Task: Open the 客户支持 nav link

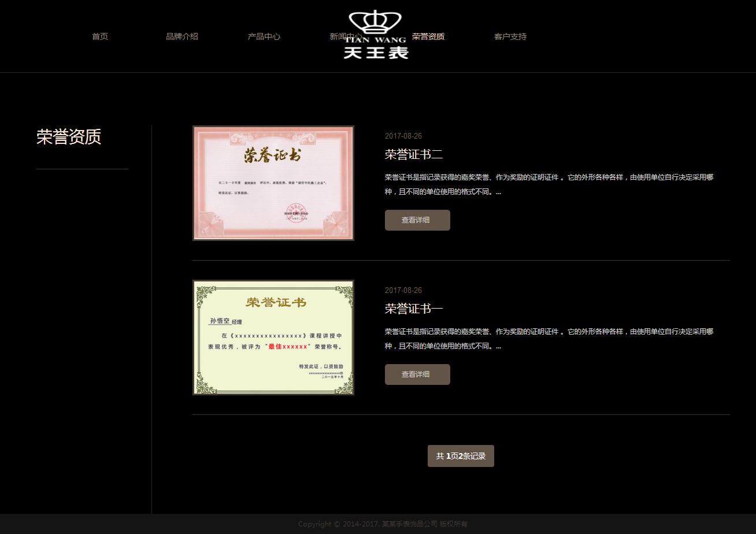Action: (510, 36)
